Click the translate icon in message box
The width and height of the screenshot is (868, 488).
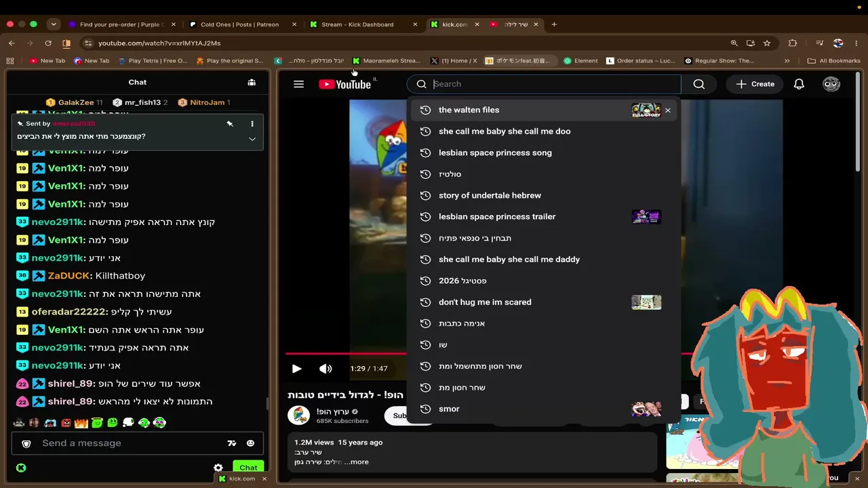coord(232,443)
